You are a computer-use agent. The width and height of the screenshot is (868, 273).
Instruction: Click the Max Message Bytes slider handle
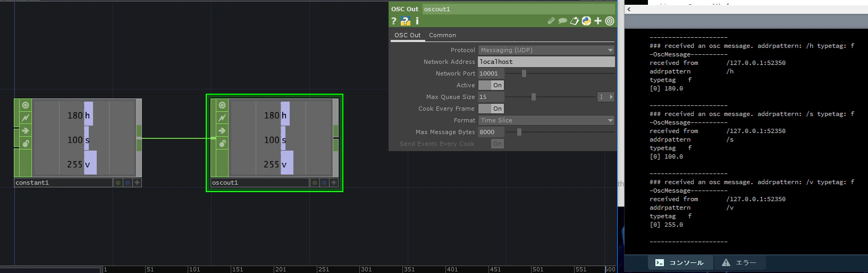point(519,132)
